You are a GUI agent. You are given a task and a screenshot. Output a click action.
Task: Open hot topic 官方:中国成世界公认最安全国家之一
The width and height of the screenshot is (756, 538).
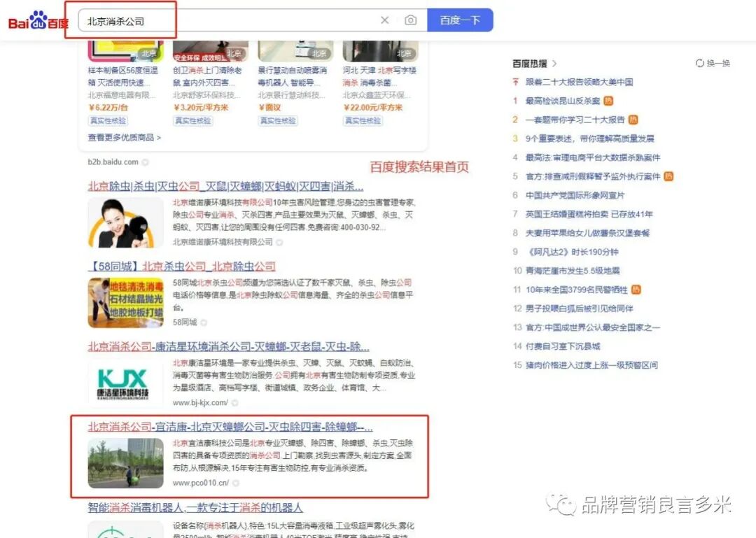pos(593,327)
